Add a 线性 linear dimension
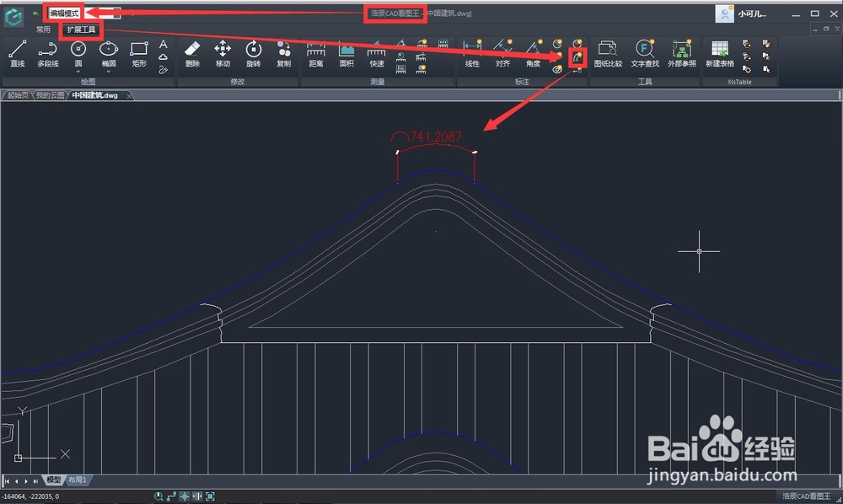 [472, 54]
